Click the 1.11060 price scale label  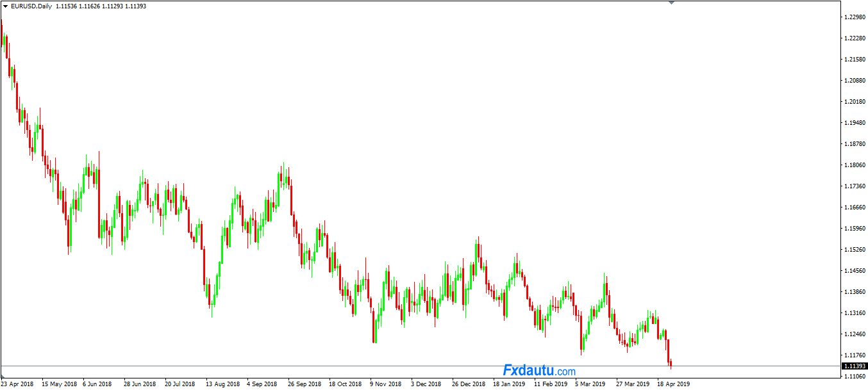(x=854, y=376)
